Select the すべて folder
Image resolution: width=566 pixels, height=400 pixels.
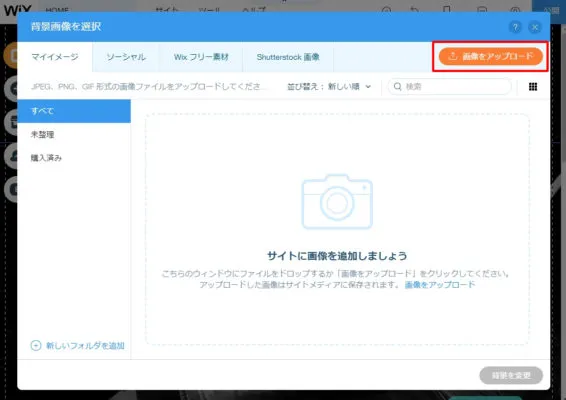pyautogui.click(x=74, y=111)
